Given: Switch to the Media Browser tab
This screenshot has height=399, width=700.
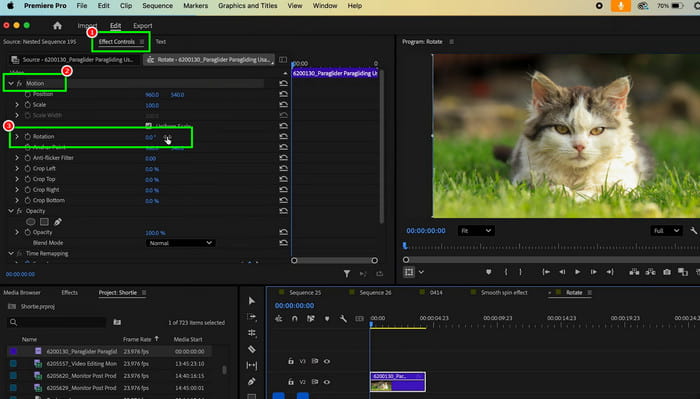Looking at the screenshot, I should tap(22, 293).
